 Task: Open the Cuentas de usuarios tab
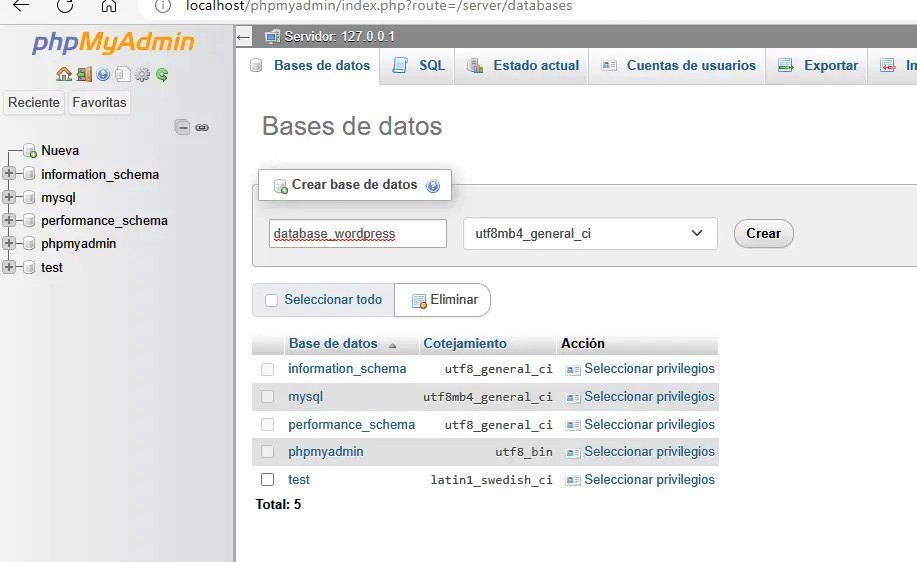pos(679,66)
